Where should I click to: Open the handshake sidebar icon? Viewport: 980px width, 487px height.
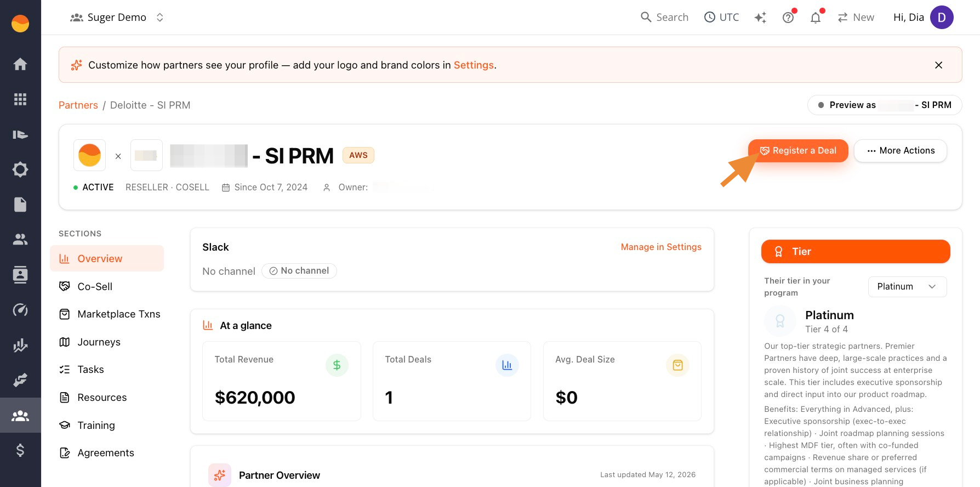coord(20,380)
